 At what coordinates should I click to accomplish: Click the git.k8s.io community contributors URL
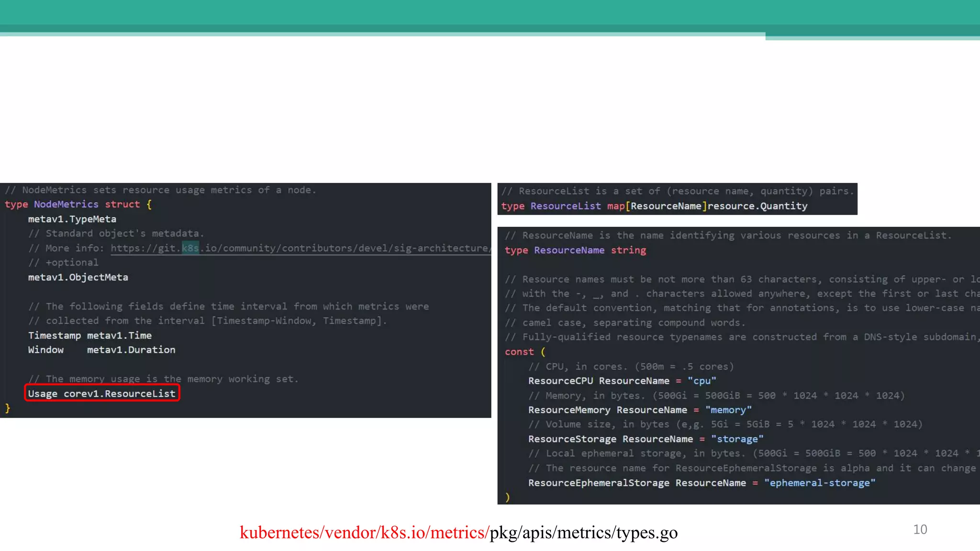(x=301, y=248)
